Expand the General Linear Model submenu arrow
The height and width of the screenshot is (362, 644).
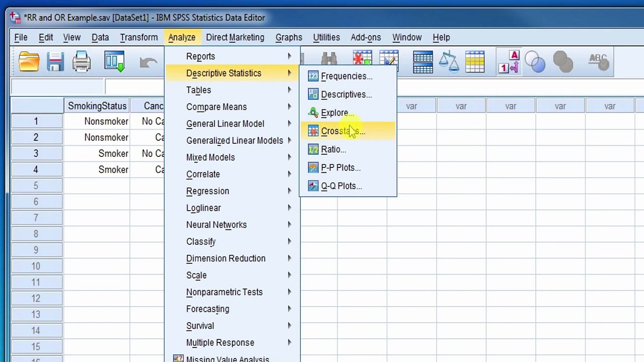click(289, 124)
